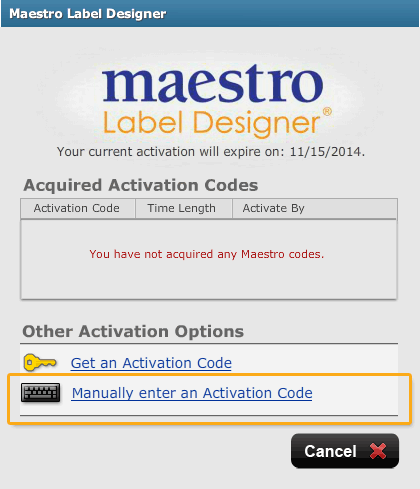Click the maestro logo wordmark

[x=213, y=83]
